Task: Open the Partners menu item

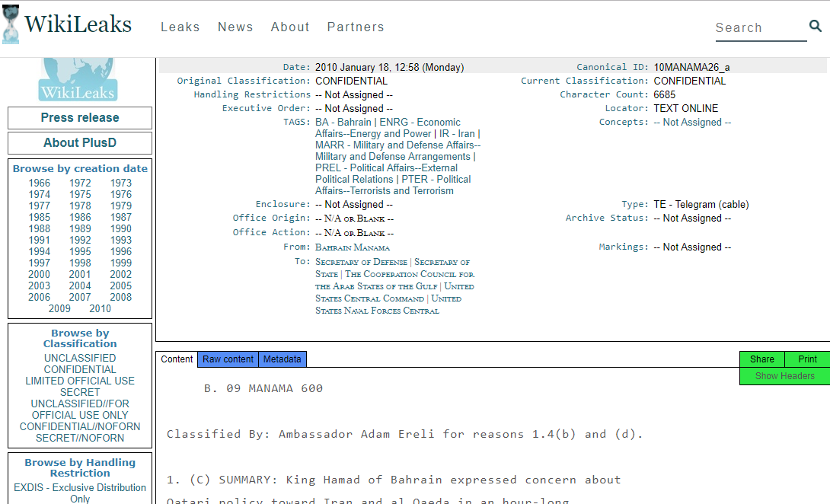Action: [x=355, y=27]
